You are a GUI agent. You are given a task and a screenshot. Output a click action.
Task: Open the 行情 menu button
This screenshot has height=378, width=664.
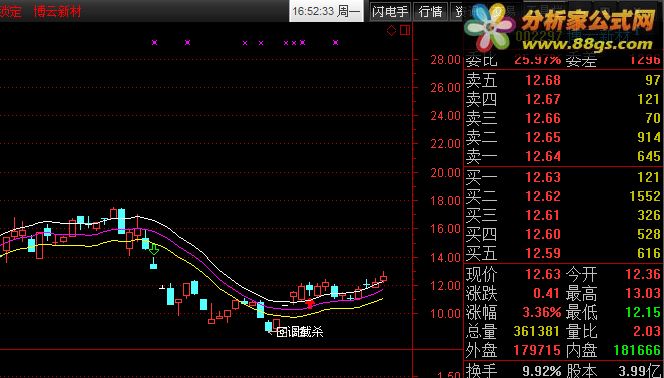click(x=431, y=11)
